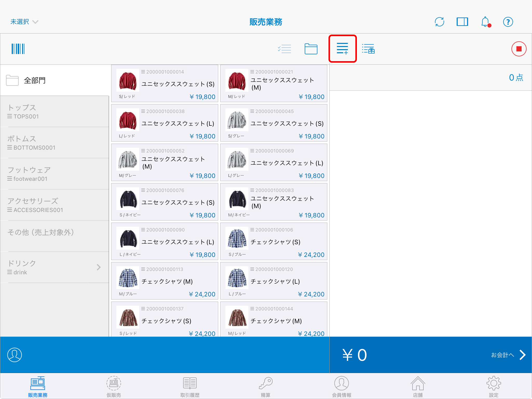Proceed with お会計へ button
The width and height of the screenshot is (532, 399).
coord(508,355)
